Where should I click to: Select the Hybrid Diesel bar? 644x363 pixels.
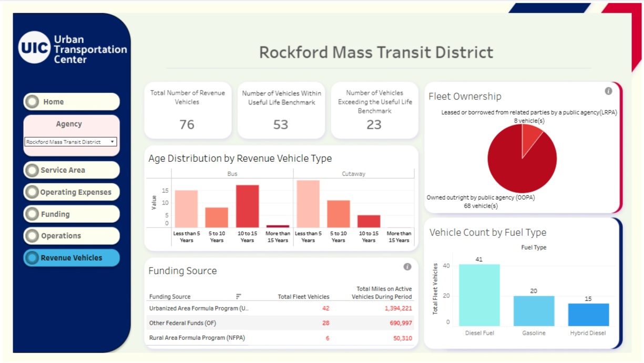pyautogui.click(x=588, y=315)
